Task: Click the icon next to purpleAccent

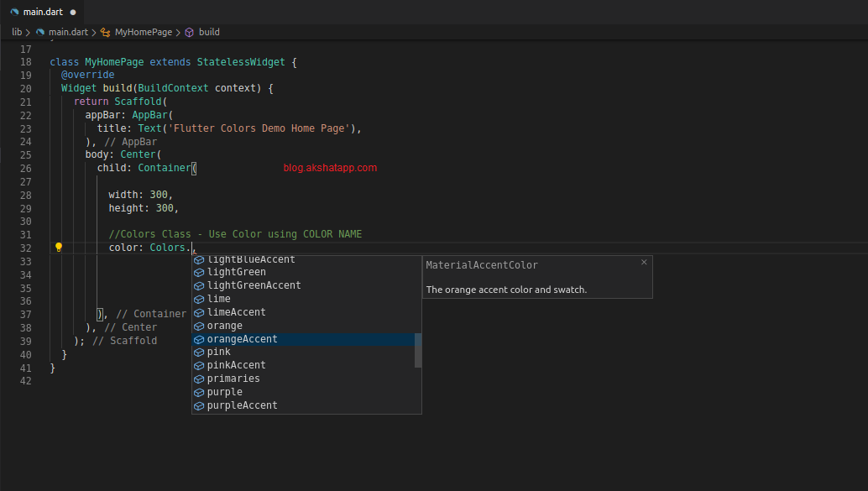Action: click(199, 405)
